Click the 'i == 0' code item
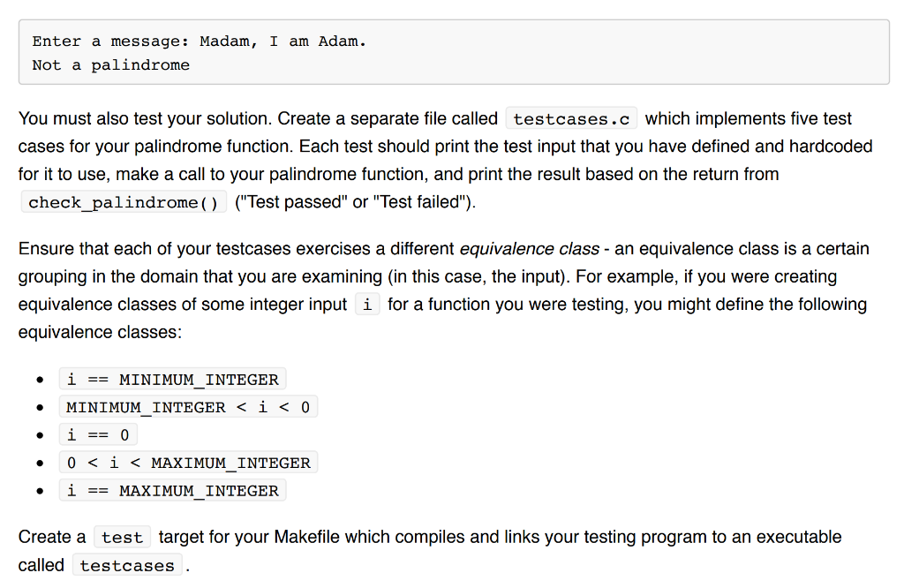904x588 pixels. [x=98, y=434]
